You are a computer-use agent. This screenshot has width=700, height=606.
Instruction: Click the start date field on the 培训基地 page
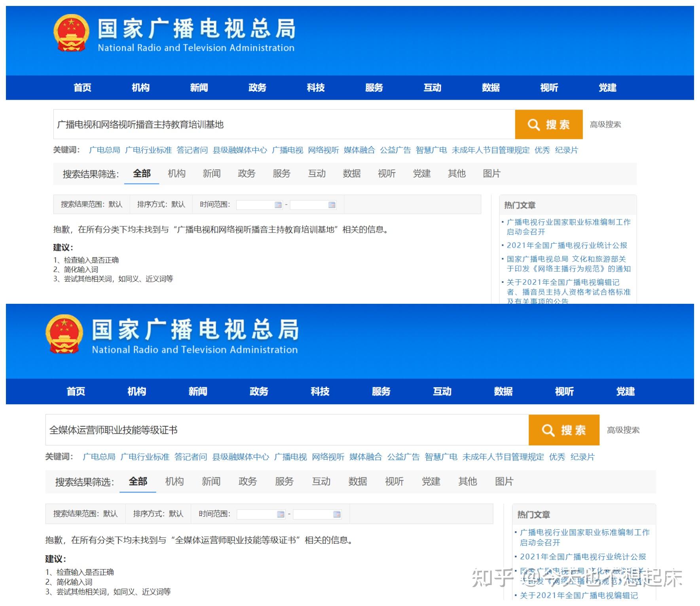click(x=259, y=205)
